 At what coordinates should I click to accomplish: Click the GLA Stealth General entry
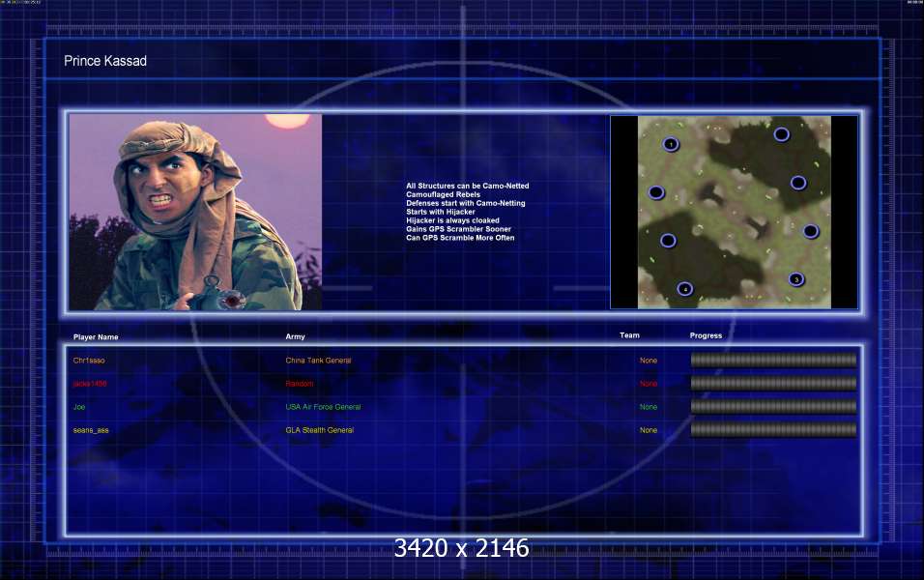pyautogui.click(x=319, y=430)
